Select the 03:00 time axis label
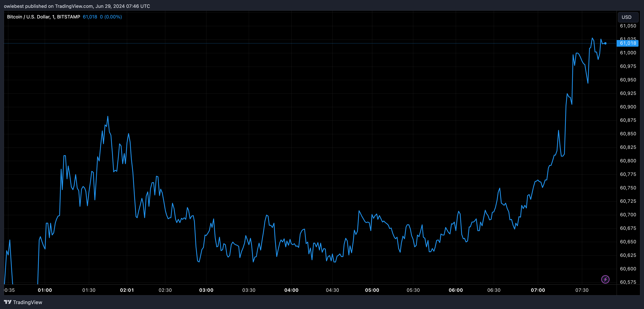Screen dimensions: 644x309 coord(206,290)
